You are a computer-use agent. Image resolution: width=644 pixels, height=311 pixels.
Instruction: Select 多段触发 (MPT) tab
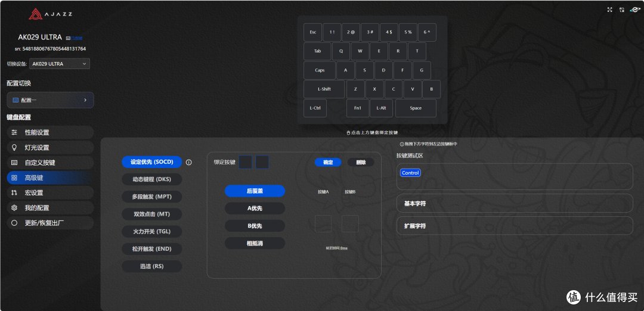pyautogui.click(x=151, y=197)
